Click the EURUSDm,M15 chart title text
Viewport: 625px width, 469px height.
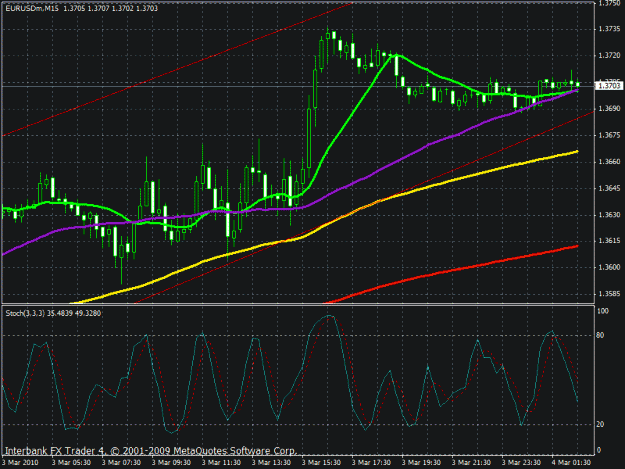click(32, 8)
